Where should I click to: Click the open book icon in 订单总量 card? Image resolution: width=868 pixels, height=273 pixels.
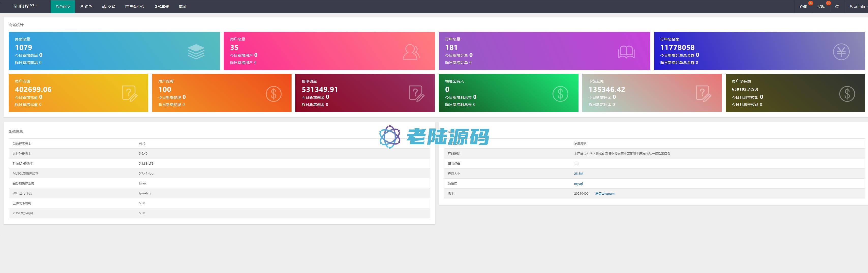click(626, 52)
